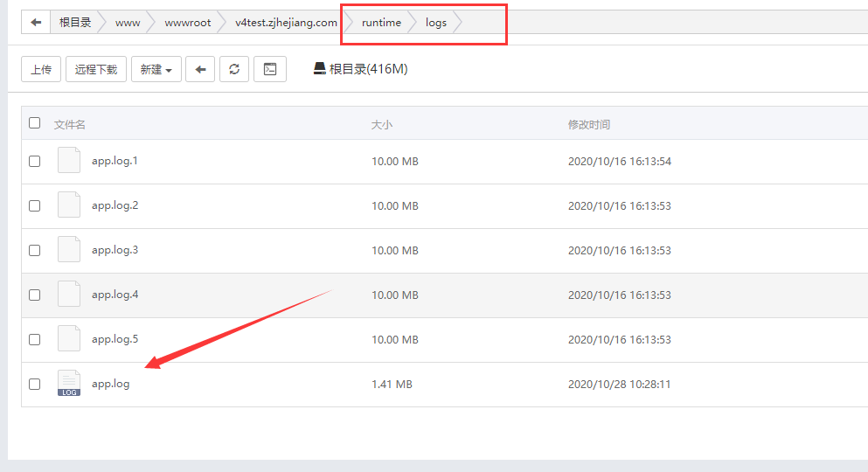Screen dimensions: 868x472
Task: Open the app.log.3 file name
Action: point(115,250)
